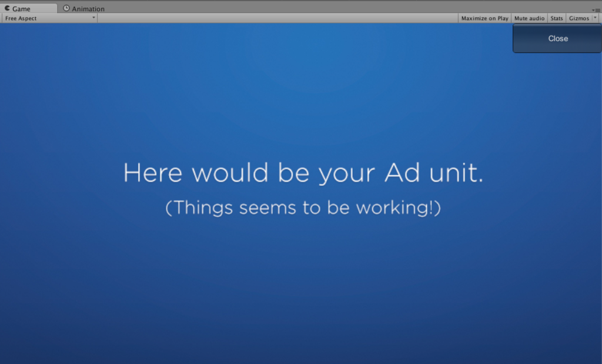Viewport: 602px width, 364px height.
Task: Click the clock icon on Animation tab
Action: click(66, 8)
